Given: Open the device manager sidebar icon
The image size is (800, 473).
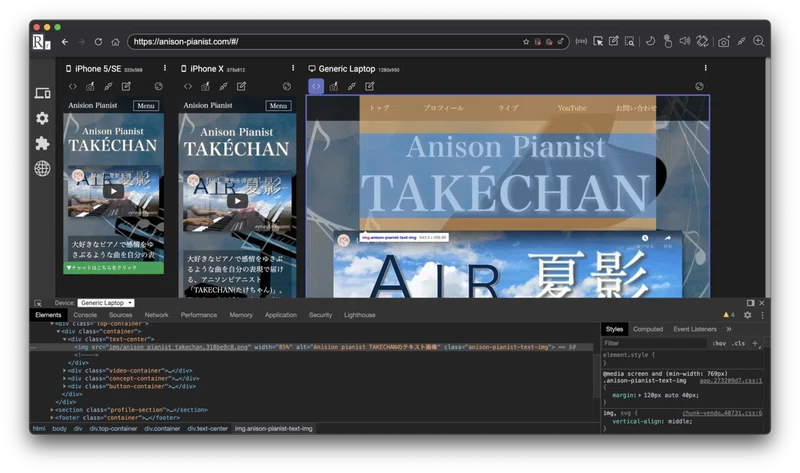Looking at the screenshot, I should pos(42,93).
